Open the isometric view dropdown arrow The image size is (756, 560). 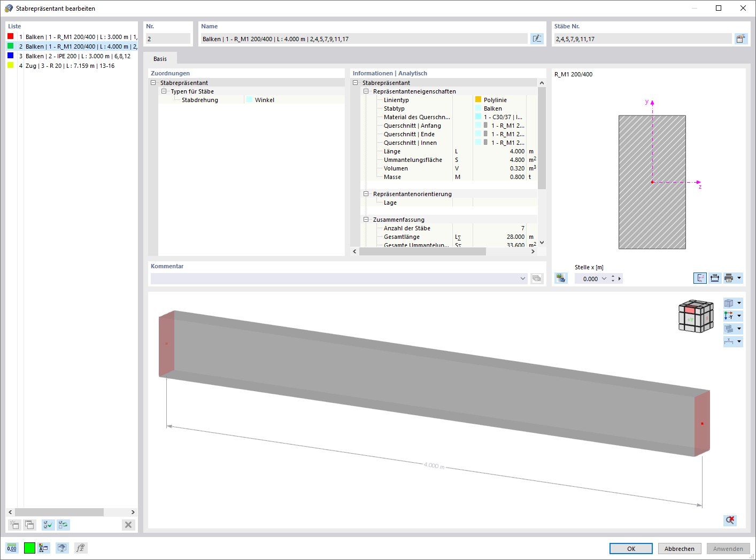point(739,303)
